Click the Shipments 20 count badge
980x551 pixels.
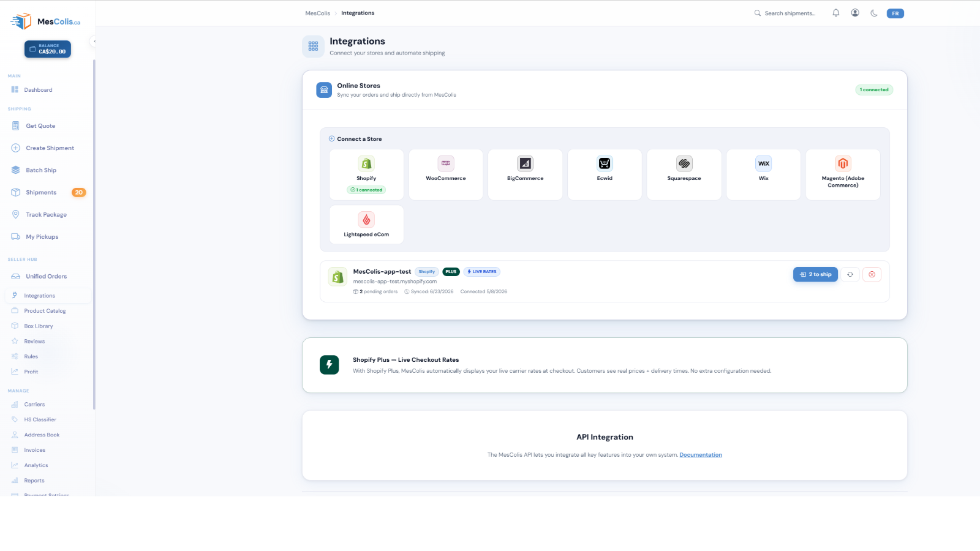(x=78, y=192)
